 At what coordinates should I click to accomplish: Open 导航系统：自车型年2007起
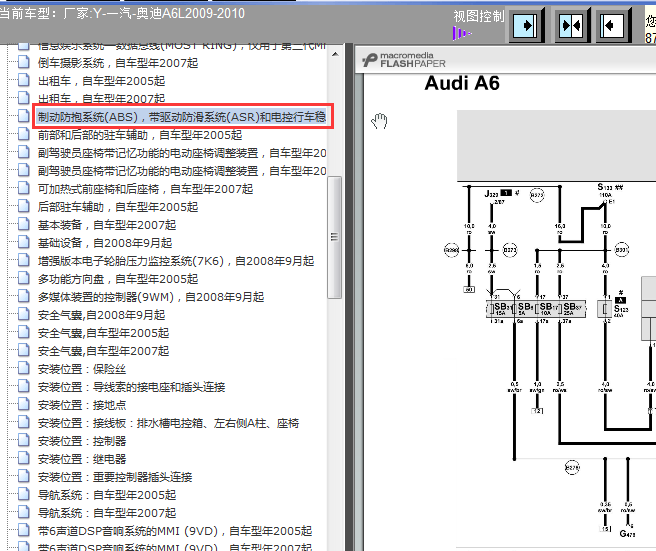[107, 513]
